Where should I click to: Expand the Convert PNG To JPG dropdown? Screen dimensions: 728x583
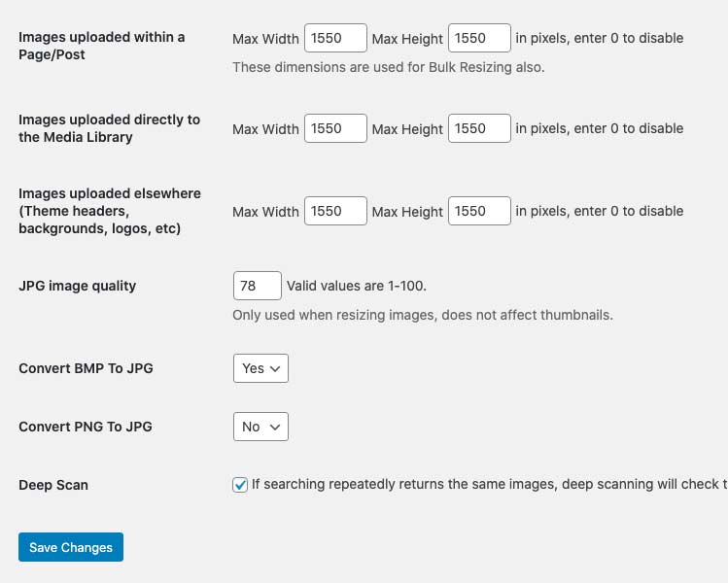pos(260,427)
